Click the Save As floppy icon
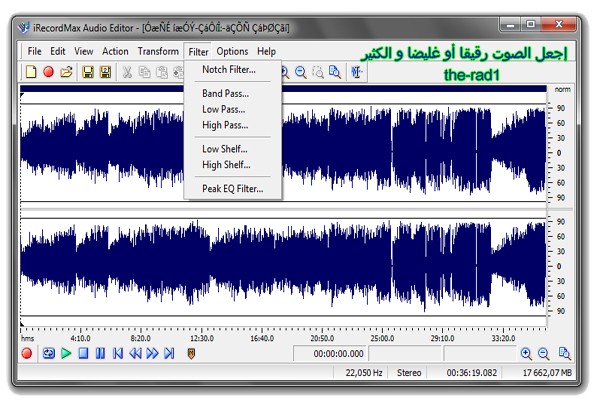Viewport: 600px width, 400px height. 105,72
